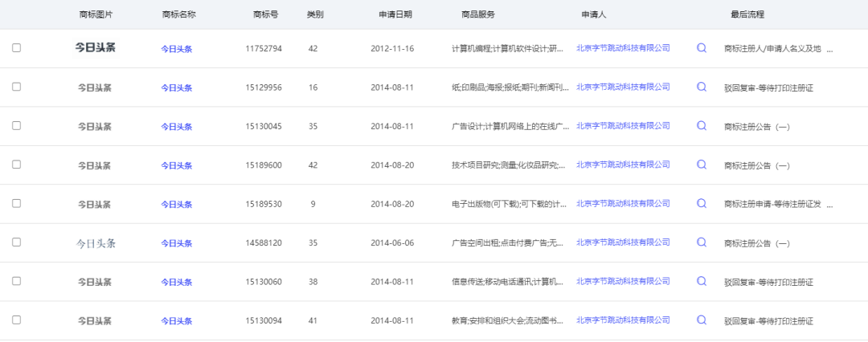Image resolution: width=868 pixels, height=342 pixels.
Task: Click the 商标名称 column header
Action: tap(178, 14)
